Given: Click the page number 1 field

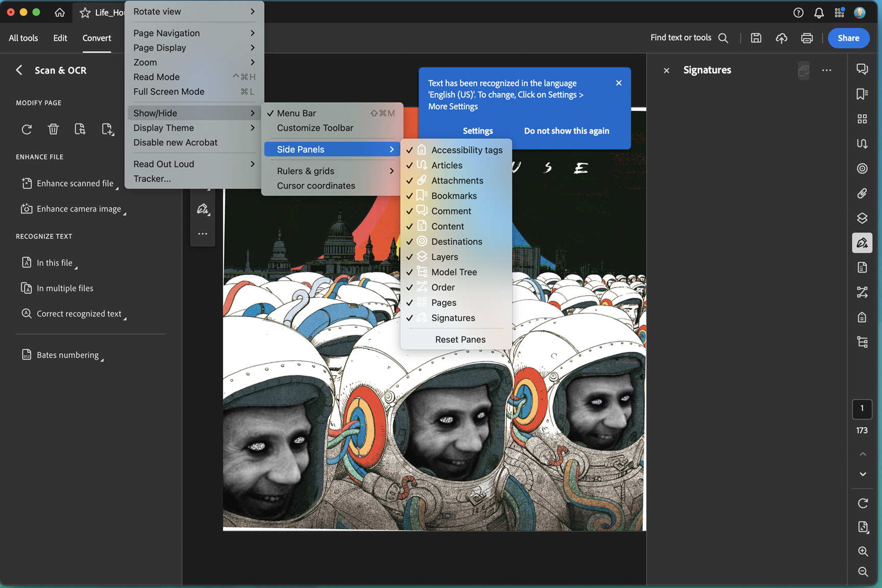Looking at the screenshot, I should pos(862,408).
